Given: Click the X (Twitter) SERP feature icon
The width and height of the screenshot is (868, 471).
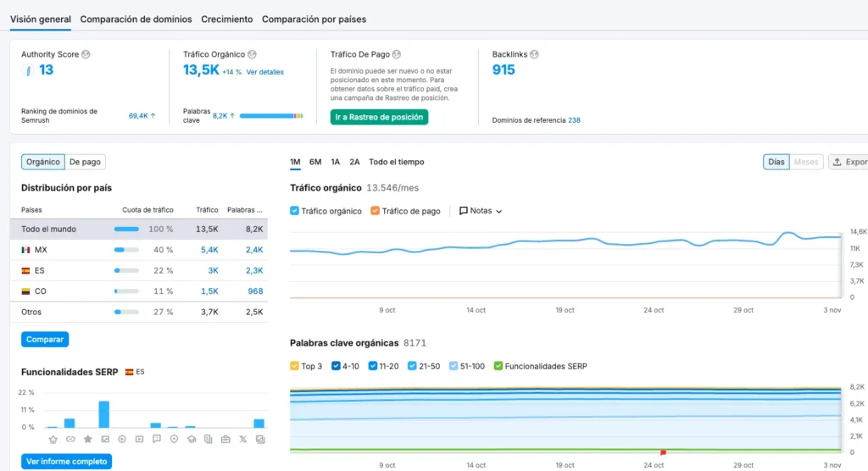Looking at the screenshot, I should 242,439.
